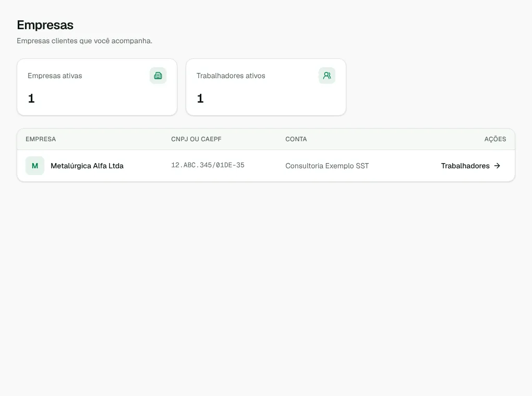This screenshot has height=396, width=532.
Task: Click the AÇÕES column header
Action: pos(495,139)
